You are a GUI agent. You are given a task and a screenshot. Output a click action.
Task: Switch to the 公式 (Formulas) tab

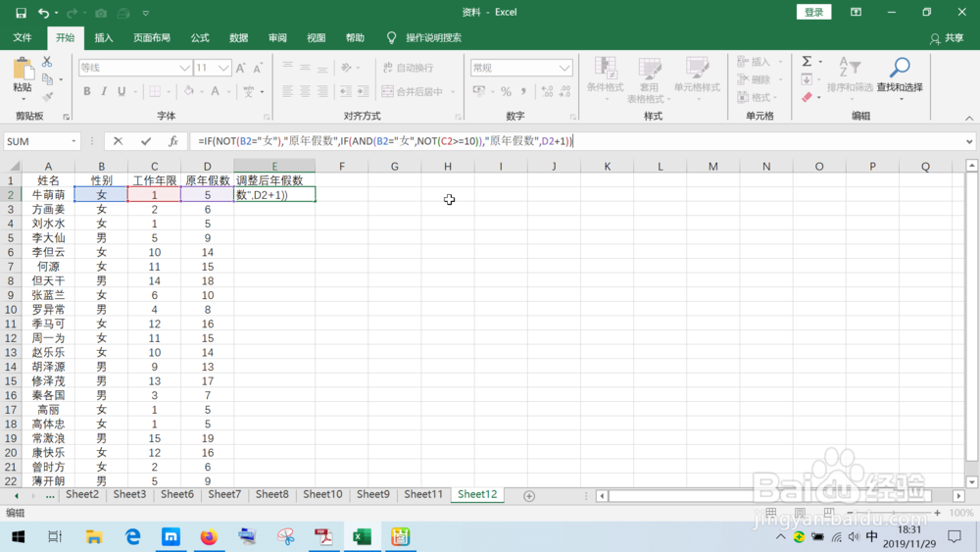pyautogui.click(x=200, y=37)
